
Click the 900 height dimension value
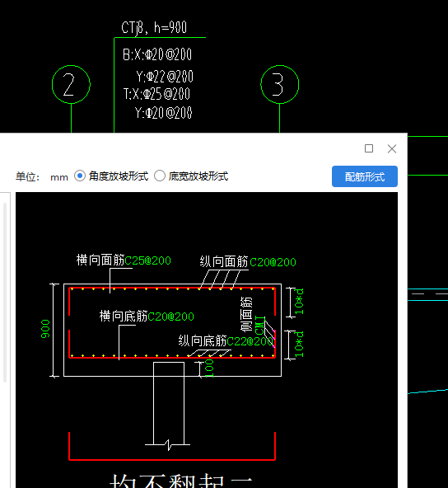[x=45, y=329]
